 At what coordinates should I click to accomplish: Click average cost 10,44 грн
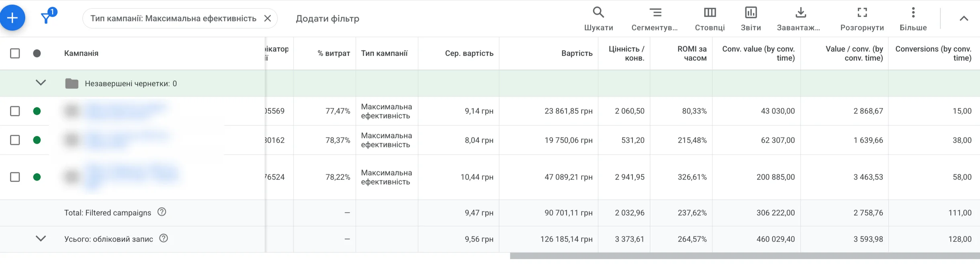coord(477,177)
